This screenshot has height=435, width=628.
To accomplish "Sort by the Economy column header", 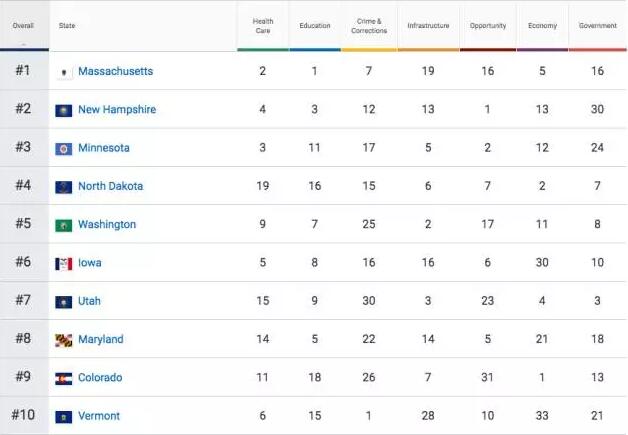I will point(542,25).
